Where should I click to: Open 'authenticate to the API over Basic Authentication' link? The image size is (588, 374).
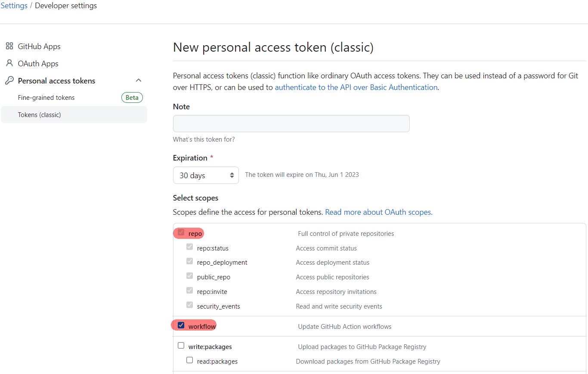[356, 87]
